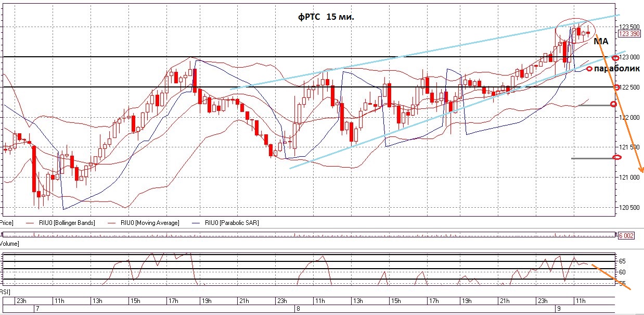This screenshot has height=315, width=644.
Task: Click the 11h time label of day 8
Action: click(319, 301)
